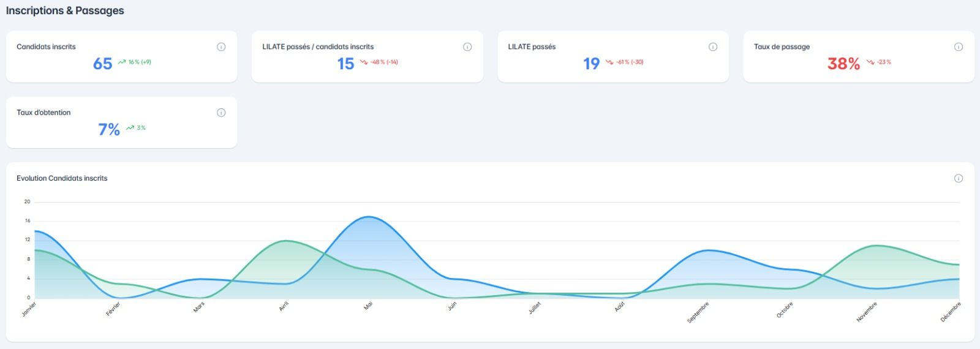The width and height of the screenshot is (980, 349).
Task: Click red downward trend arrow beside 38%
Action: click(871, 62)
